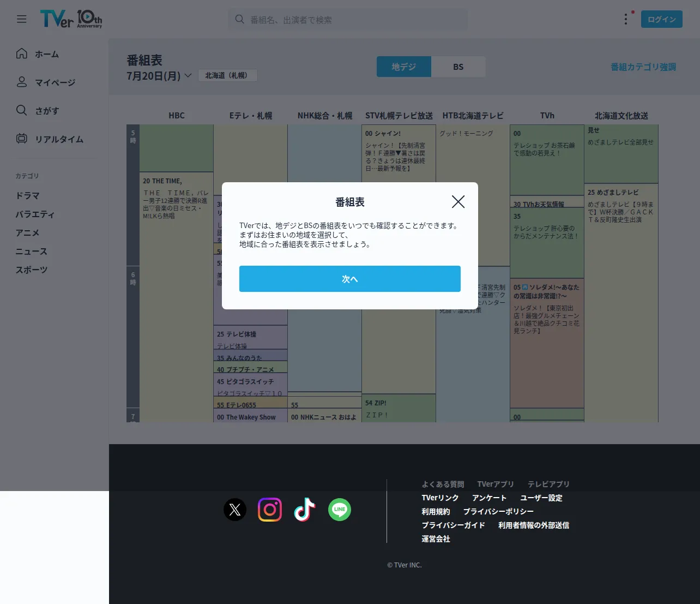Click the NHK総合・札幌 channel header
Viewport: 700px width, 604px height.
point(325,116)
